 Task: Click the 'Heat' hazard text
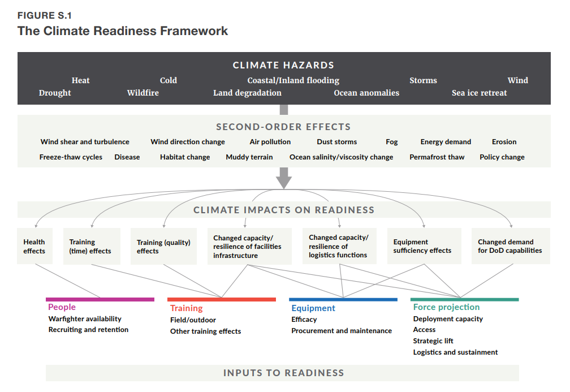[80, 80]
